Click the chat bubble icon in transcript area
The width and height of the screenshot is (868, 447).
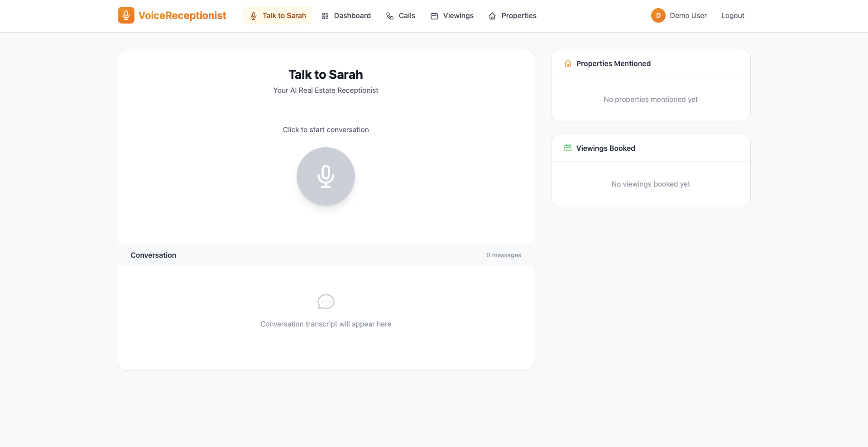coord(326,302)
